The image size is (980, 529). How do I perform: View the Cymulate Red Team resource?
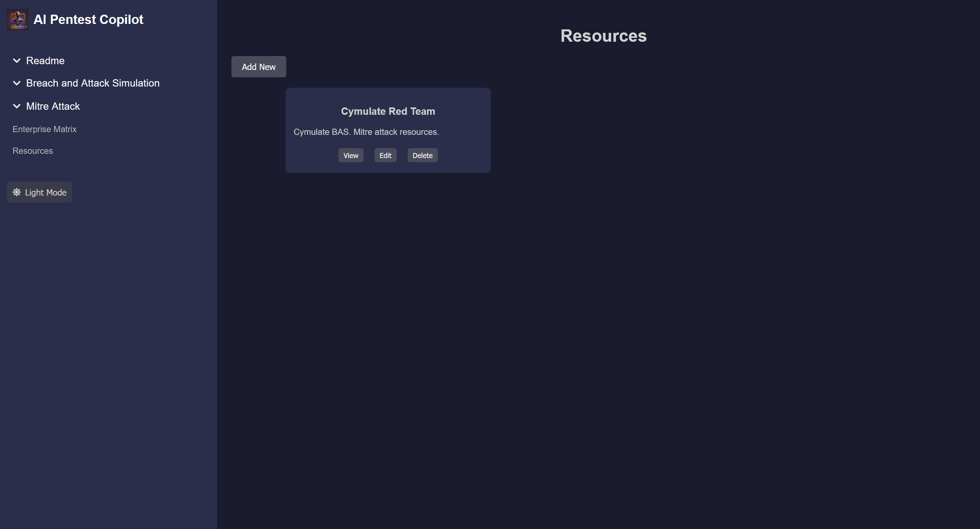(x=350, y=155)
